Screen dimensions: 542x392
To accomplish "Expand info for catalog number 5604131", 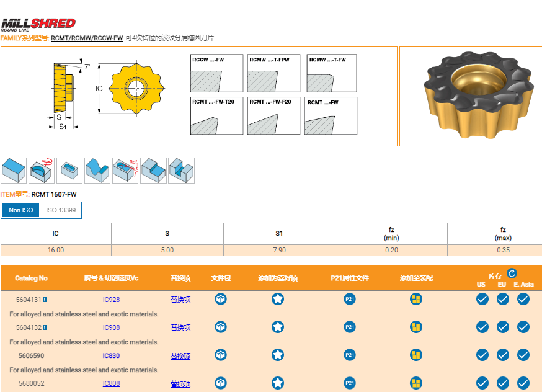I will [45, 300].
